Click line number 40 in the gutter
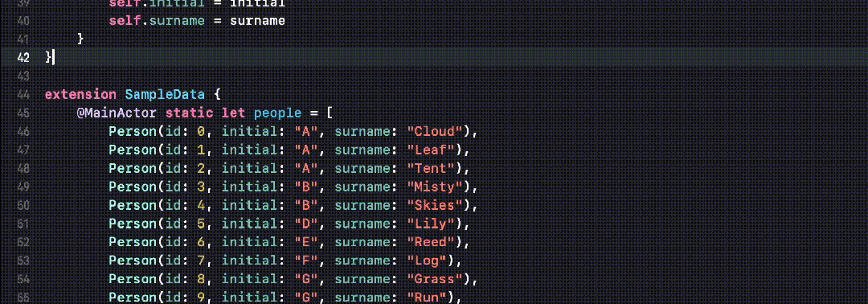This screenshot has width=868, height=304. click(x=23, y=21)
